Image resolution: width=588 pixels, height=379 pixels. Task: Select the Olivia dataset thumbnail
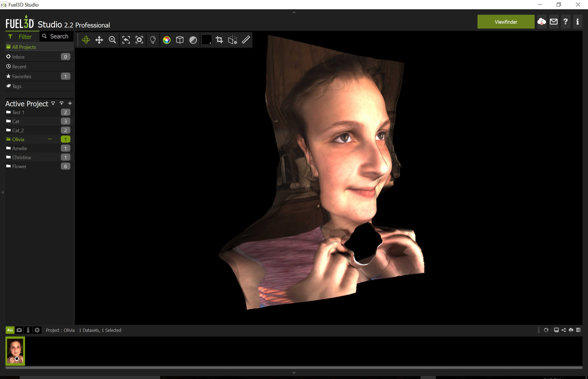click(15, 351)
